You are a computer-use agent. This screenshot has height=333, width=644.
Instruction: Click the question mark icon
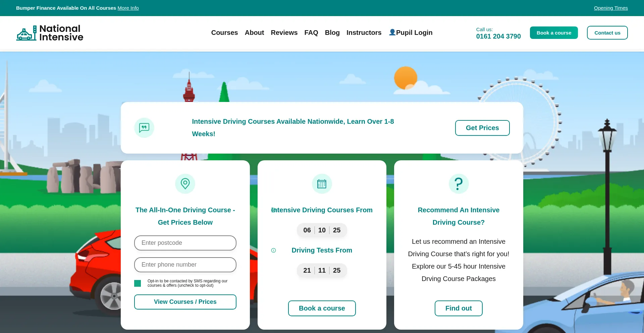(x=459, y=184)
